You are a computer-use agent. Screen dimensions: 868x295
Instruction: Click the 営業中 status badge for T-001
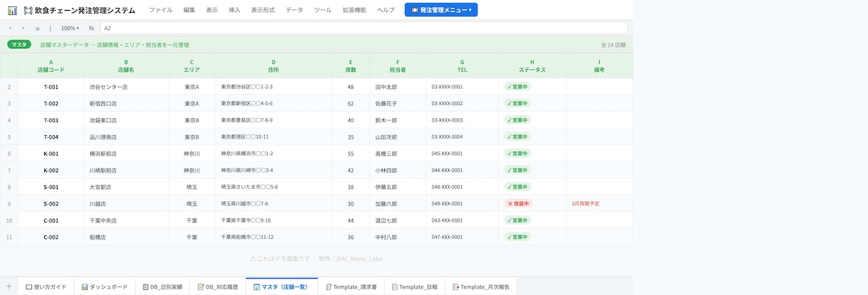tap(517, 87)
